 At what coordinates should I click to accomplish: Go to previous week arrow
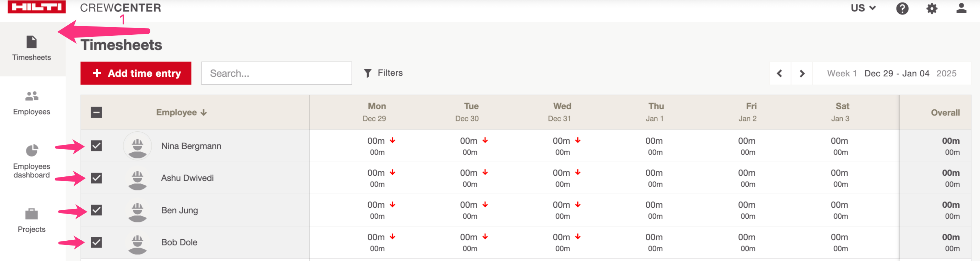click(780, 73)
